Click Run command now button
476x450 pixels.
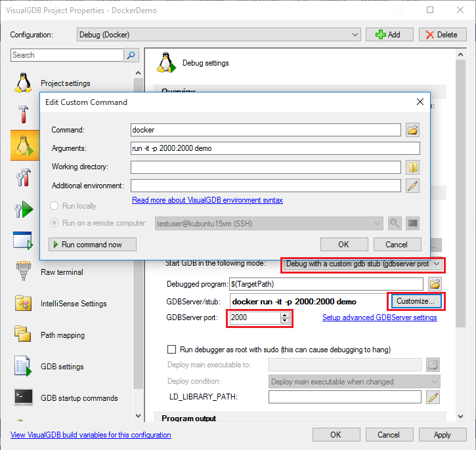93,245
